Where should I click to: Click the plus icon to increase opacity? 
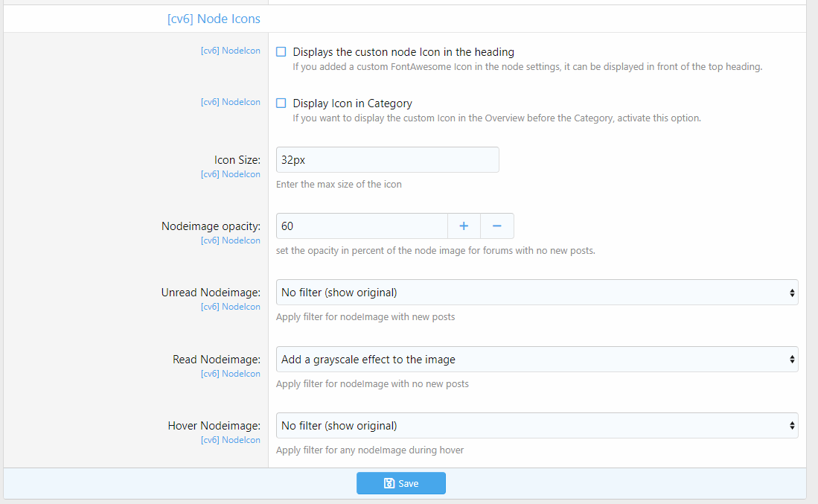463,226
